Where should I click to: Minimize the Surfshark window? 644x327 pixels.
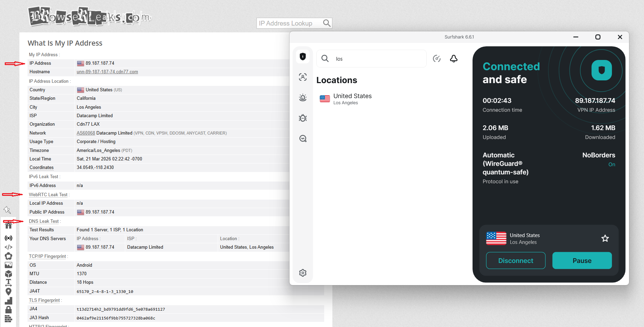pos(576,37)
